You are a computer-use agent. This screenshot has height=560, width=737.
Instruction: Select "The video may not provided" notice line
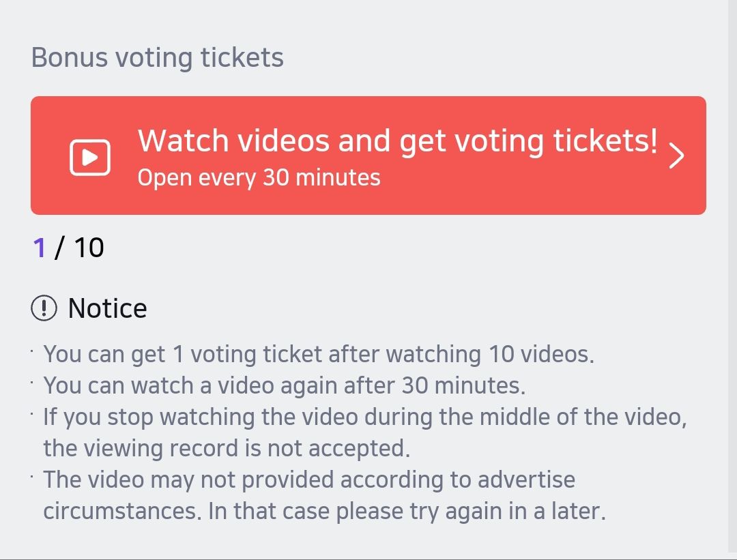pos(309,480)
